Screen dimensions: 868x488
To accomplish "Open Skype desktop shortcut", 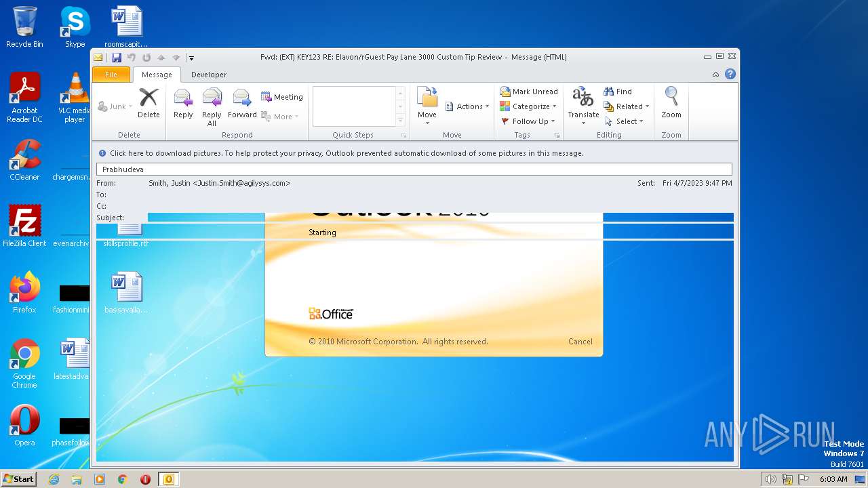I will coord(75,27).
